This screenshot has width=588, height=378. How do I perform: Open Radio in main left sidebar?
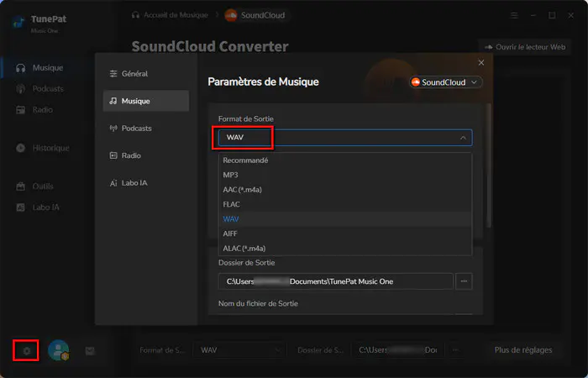tap(34, 110)
